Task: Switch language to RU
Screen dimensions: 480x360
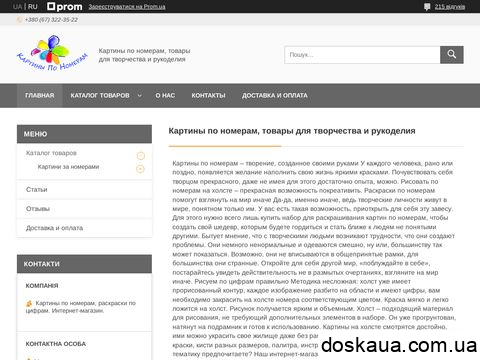Action: click(x=33, y=6)
